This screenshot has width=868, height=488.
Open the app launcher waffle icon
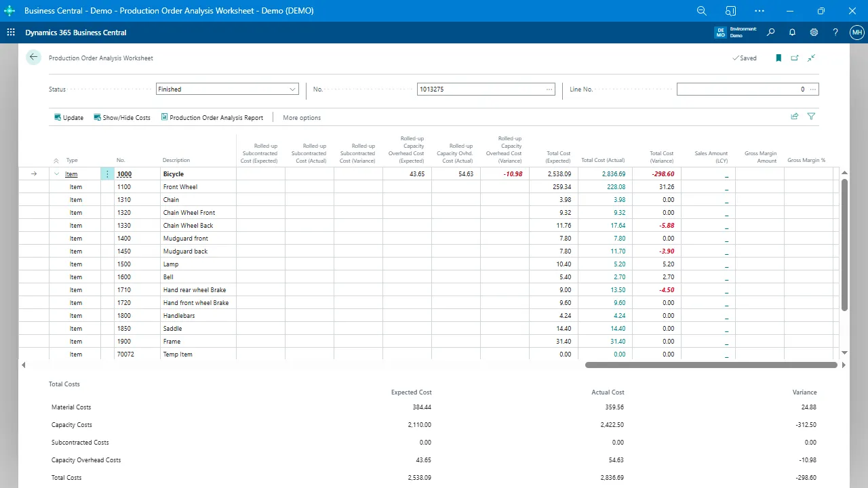point(11,33)
